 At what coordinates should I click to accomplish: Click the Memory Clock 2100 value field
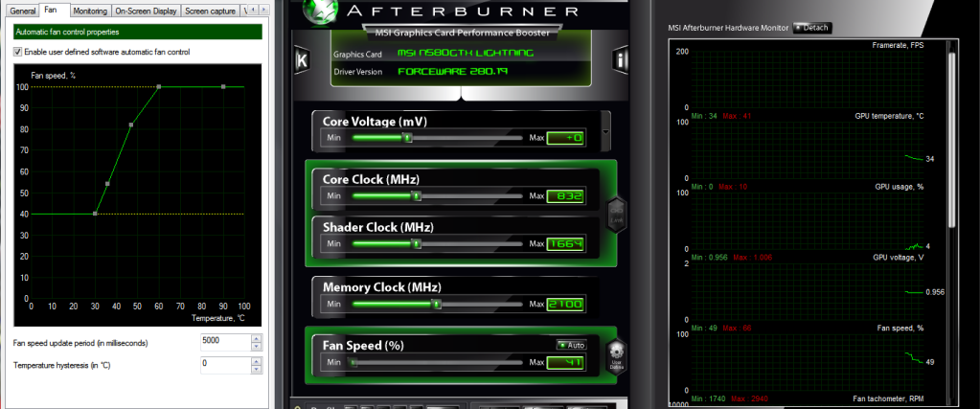tap(565, 305)
